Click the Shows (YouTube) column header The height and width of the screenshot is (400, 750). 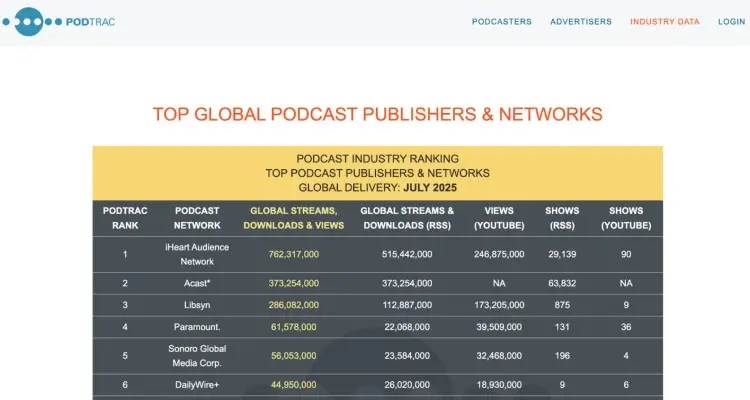(626, 218)
